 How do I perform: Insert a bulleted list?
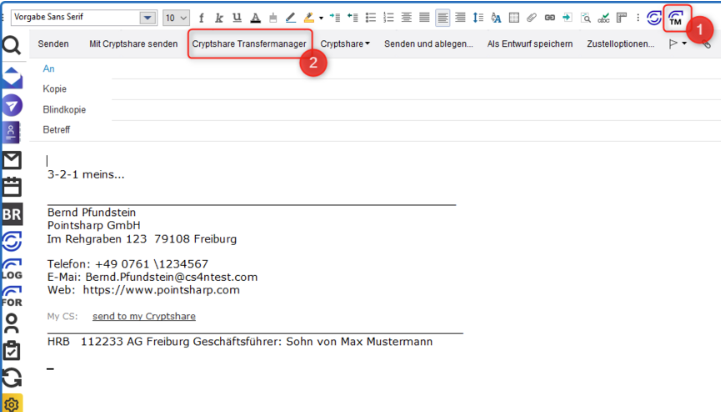371,18
